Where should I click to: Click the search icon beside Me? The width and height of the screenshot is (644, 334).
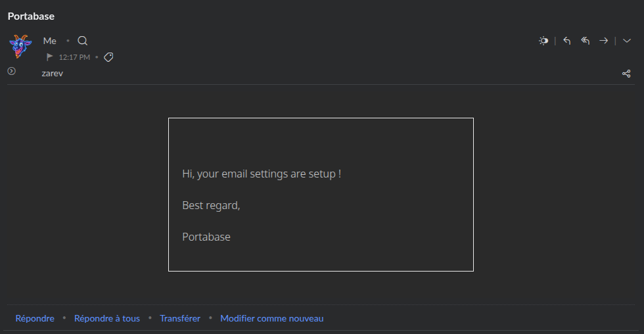click(83, 41)
